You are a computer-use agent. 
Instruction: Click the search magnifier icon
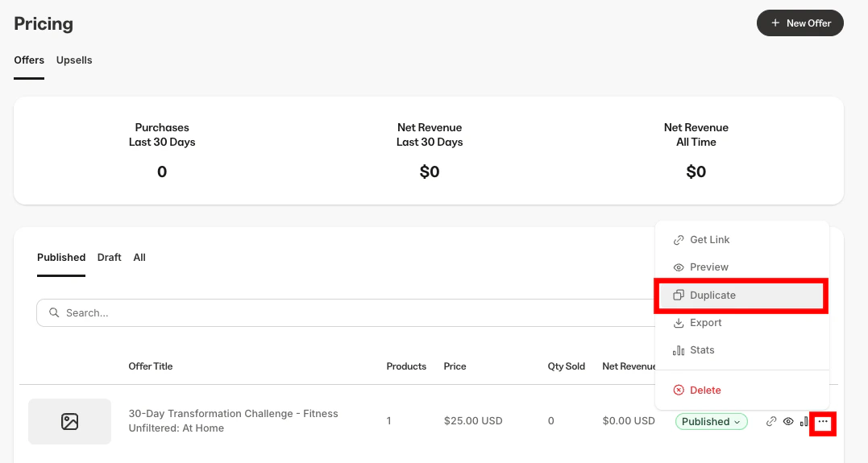coord(54,312)
